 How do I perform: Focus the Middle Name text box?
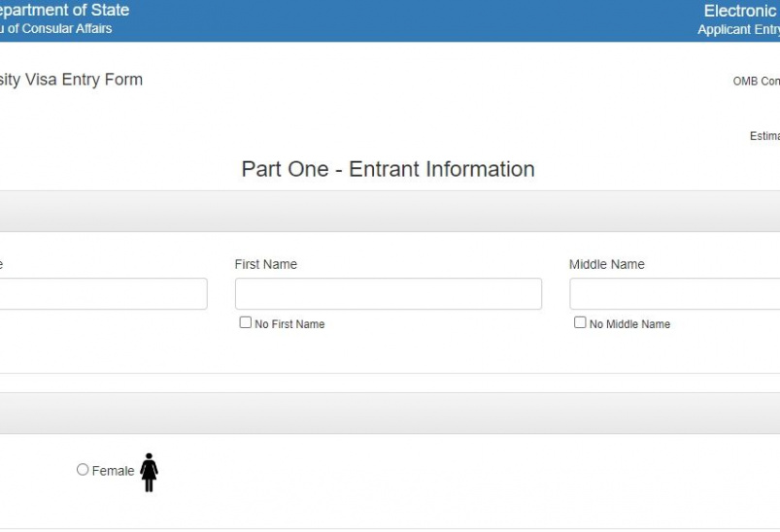[x=674, y=294]
